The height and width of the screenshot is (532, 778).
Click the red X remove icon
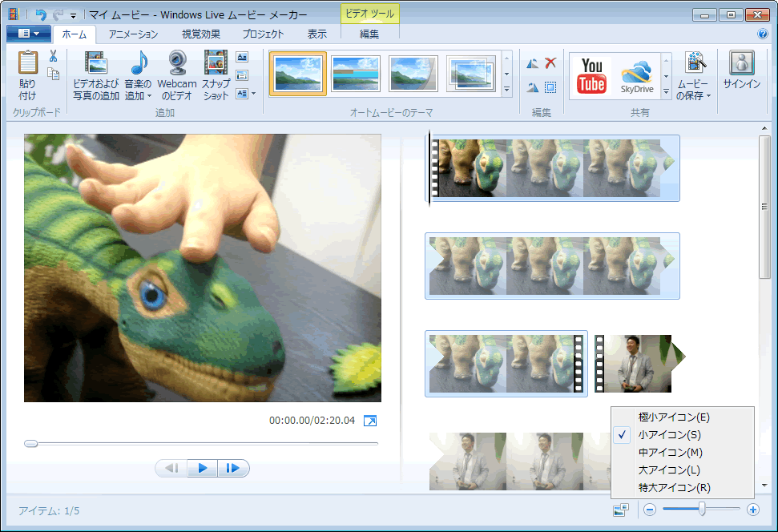point(550,63)
